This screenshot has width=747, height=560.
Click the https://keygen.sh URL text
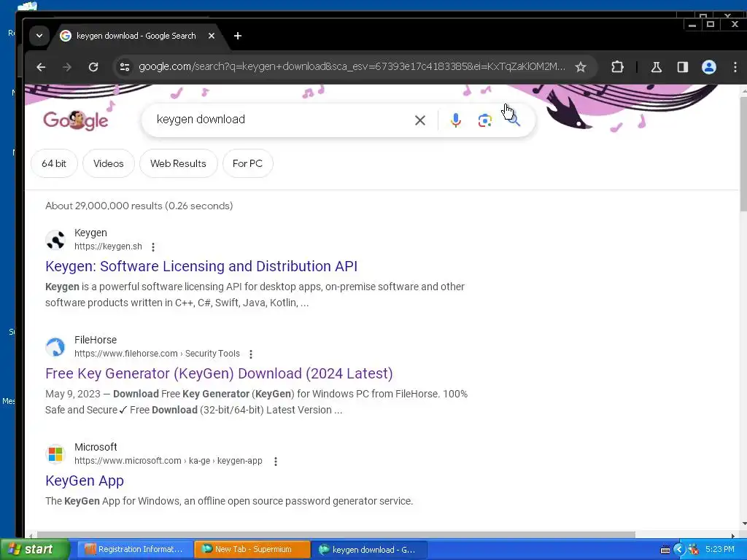click(108, 246)
